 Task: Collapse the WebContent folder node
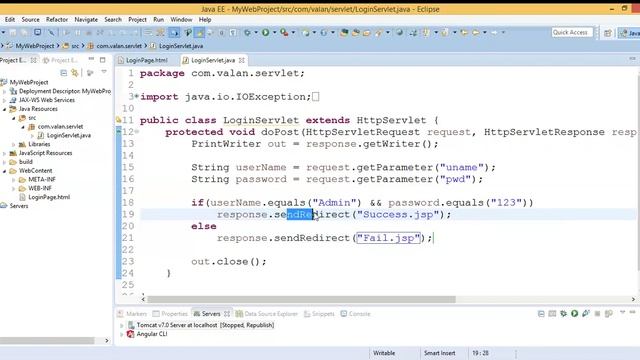(x=5, y=171)
